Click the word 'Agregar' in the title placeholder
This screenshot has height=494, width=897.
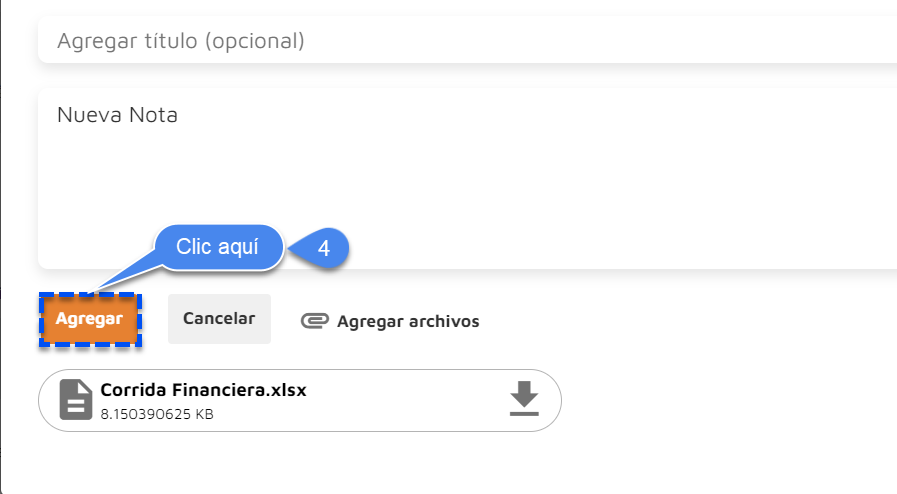click(x=97, y=42)
